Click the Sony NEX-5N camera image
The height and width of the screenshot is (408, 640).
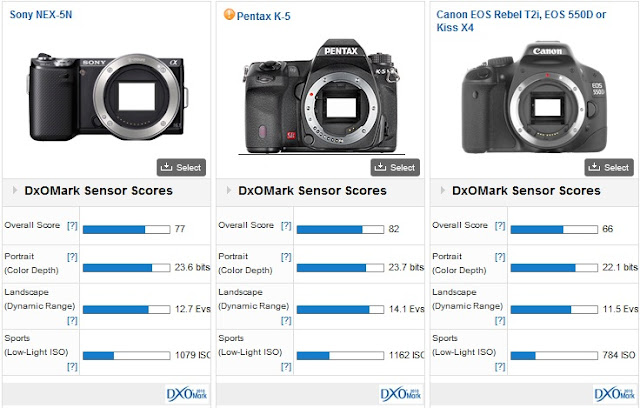click(108, 97)
